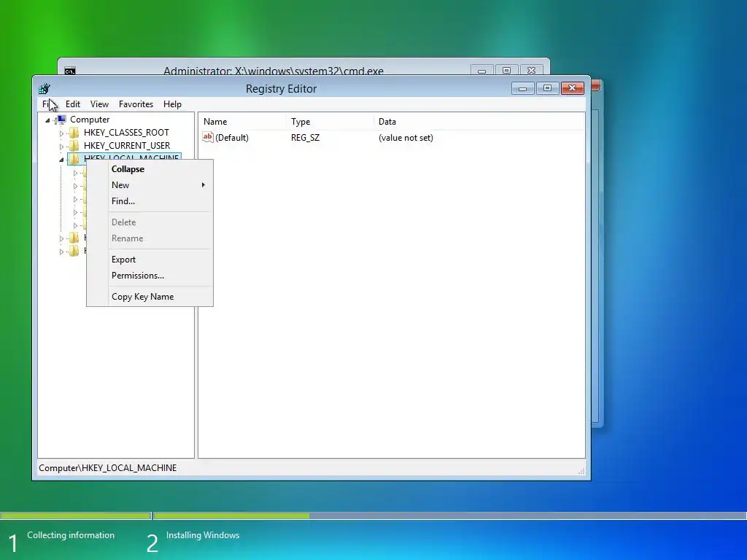Maximize the Registry Editor window
Viewport: 747px width, 560px height.
point(547,88)
